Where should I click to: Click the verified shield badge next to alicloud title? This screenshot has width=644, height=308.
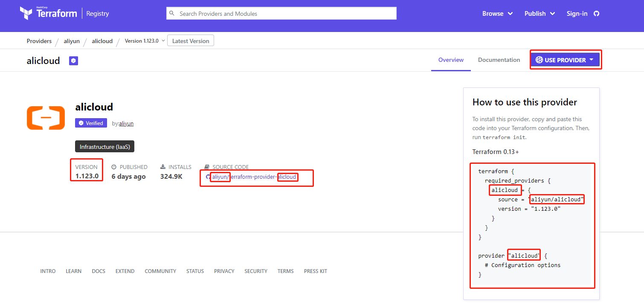point(74,61)
